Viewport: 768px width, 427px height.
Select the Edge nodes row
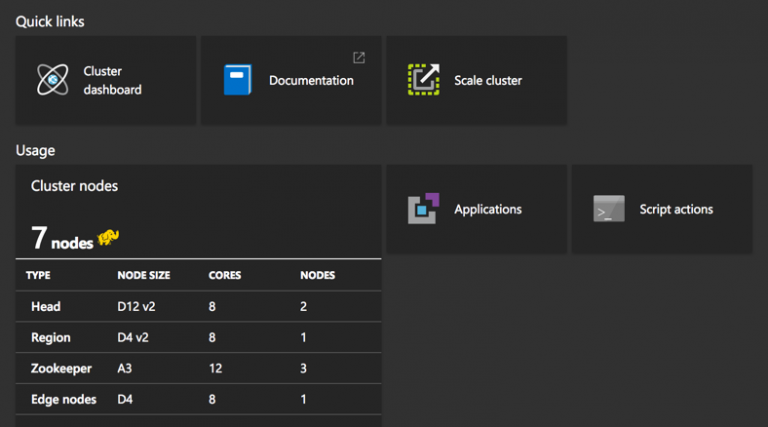(x=198, y=399)
